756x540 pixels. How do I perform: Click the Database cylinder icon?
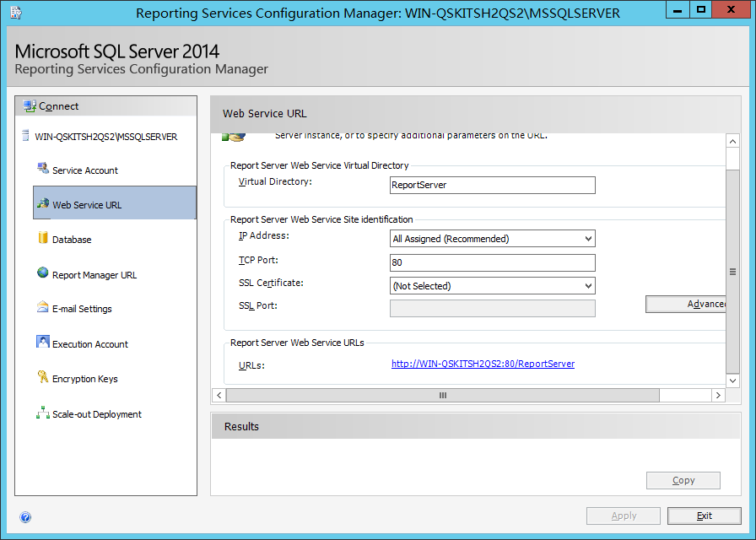(x=43, y=237)
